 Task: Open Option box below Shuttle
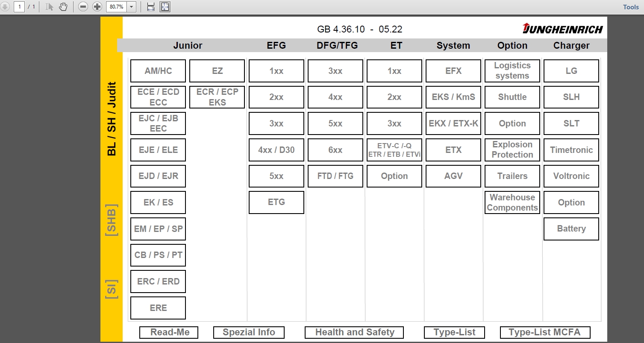click(x=512, y=123)
